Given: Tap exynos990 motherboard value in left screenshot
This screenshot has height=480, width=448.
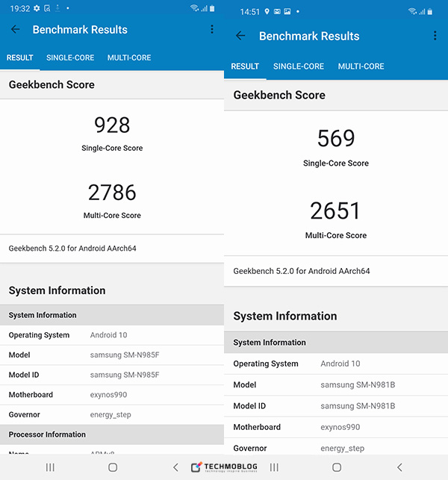Looking at the screenshot, I should pos(108,395).
